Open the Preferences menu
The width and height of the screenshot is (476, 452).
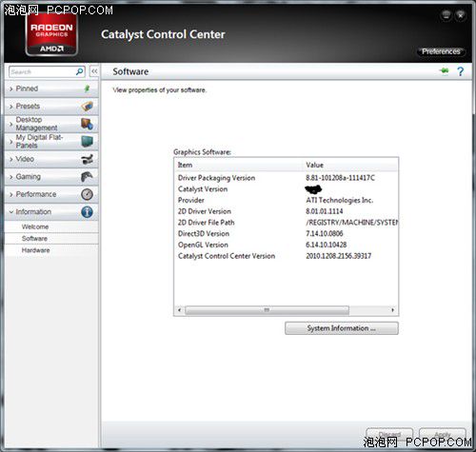441,51
